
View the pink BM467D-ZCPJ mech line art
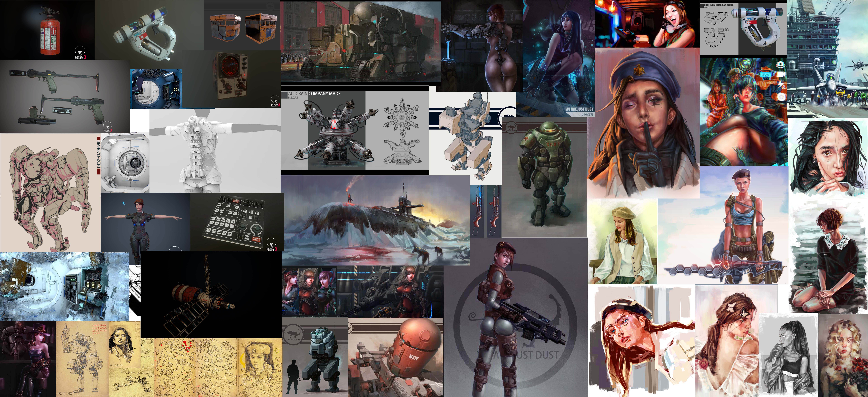pyautogui.click(x=50, y=193)
